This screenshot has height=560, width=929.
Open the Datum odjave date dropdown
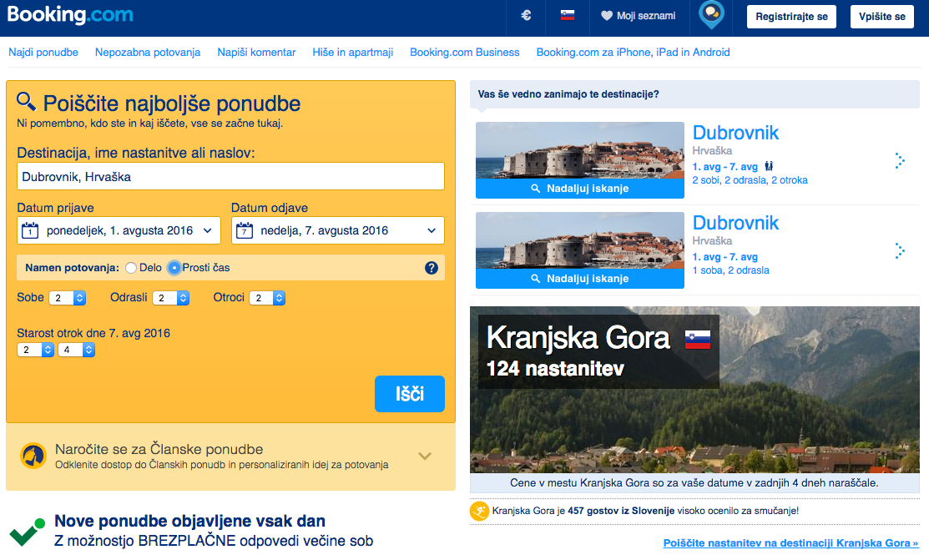pos(337,230)
